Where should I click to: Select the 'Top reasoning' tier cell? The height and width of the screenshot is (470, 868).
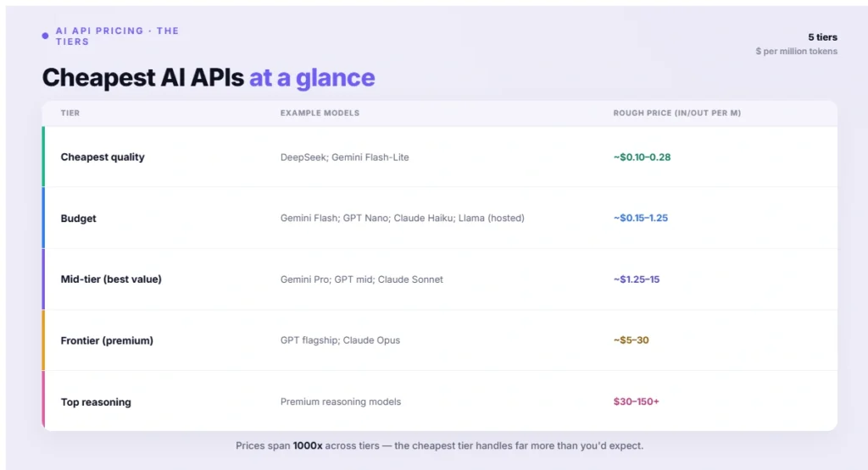click(x=96, y=402)
